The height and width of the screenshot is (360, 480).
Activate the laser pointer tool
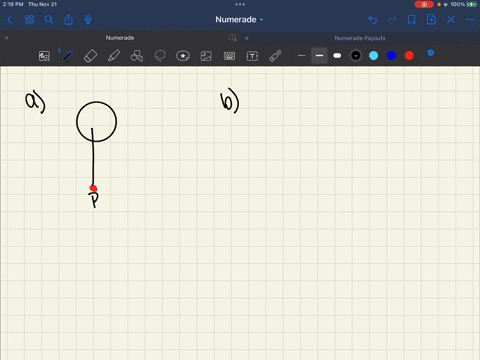click(x=275, y=56)
